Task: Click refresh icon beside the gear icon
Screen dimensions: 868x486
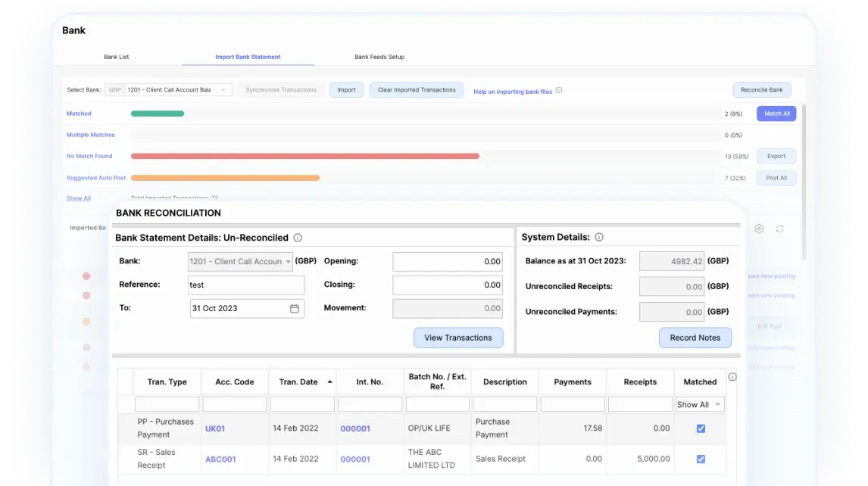Action: tap(780, 229)
